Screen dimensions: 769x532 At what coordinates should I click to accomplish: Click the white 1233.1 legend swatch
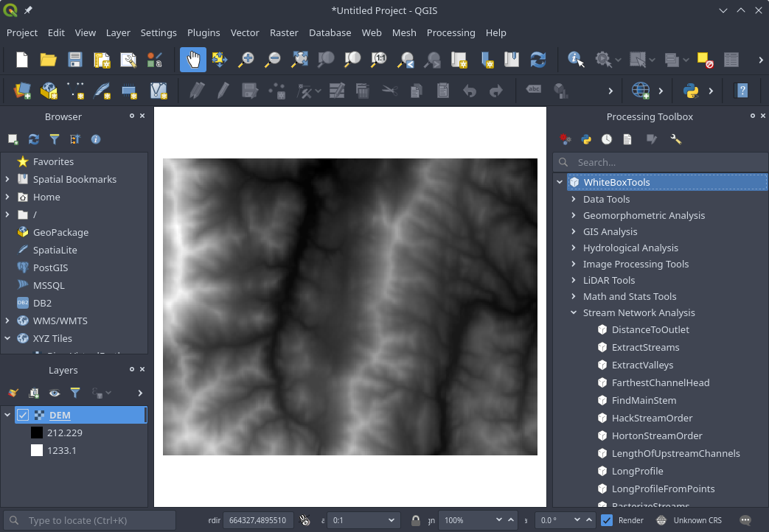click(37, 450)
